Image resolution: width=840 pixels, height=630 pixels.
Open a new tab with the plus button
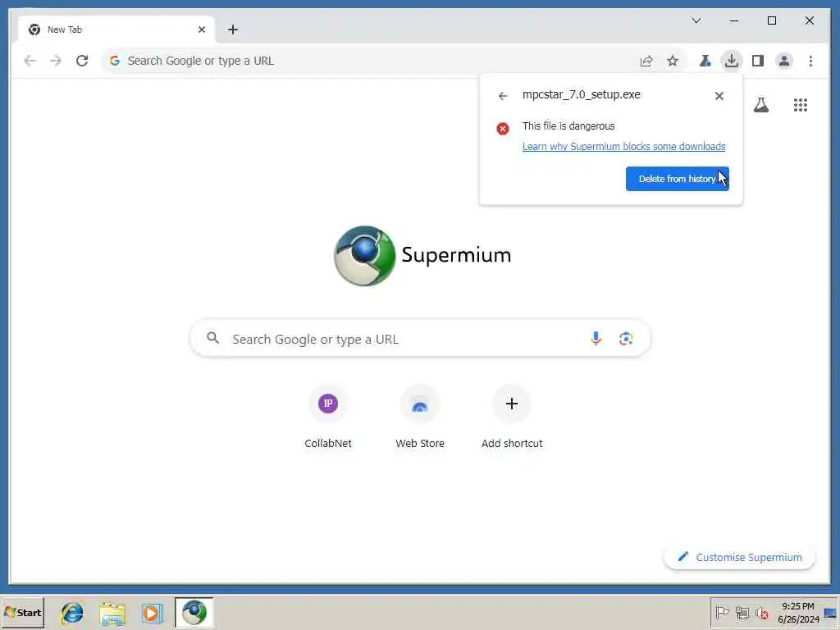tap(232, 30)
